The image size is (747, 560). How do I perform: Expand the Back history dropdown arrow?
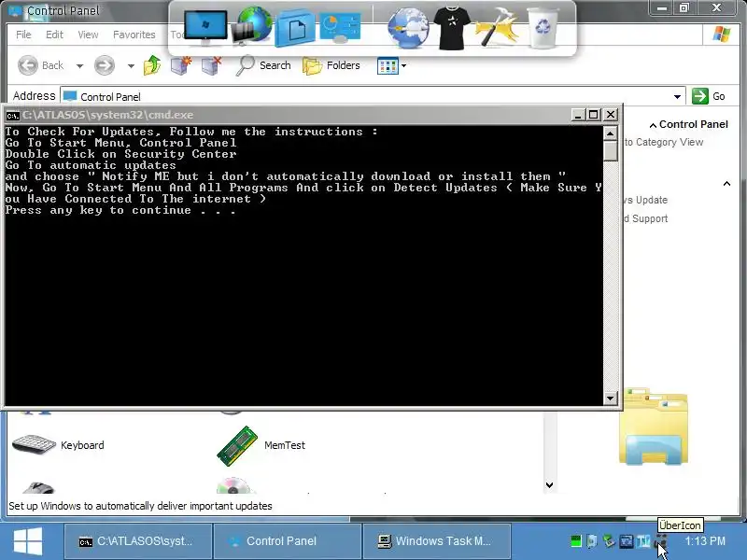click(79, 65)
